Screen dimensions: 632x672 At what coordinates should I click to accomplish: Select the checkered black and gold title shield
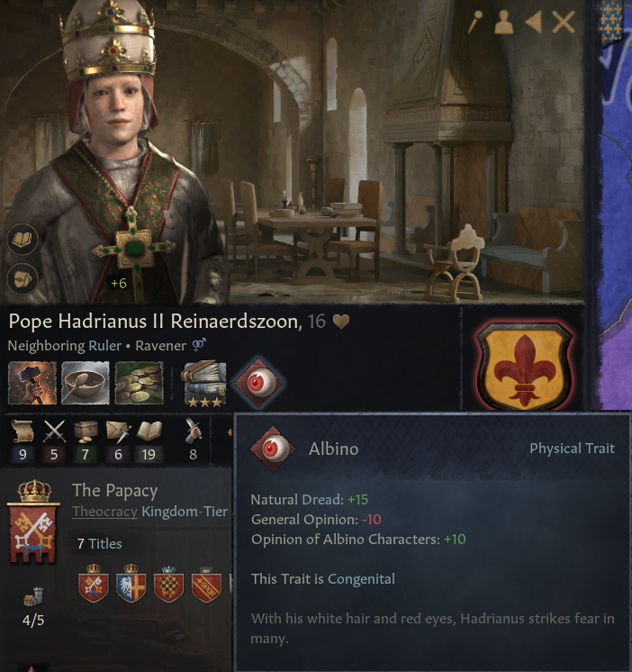168,585
